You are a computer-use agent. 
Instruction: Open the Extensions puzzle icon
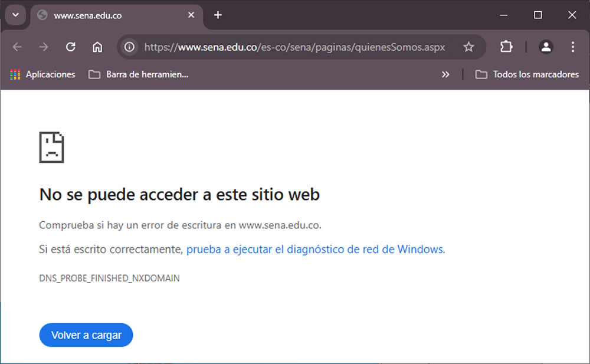click(x=506, y=47)
